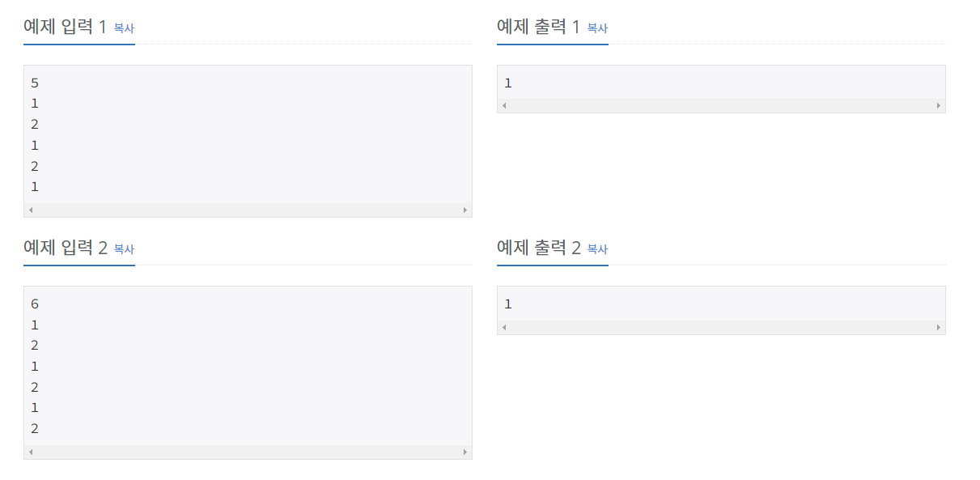980x480 pixels.
Task: Click the left arrow on 예제 출력 2 scrollbar
Action: pos(504,326)
